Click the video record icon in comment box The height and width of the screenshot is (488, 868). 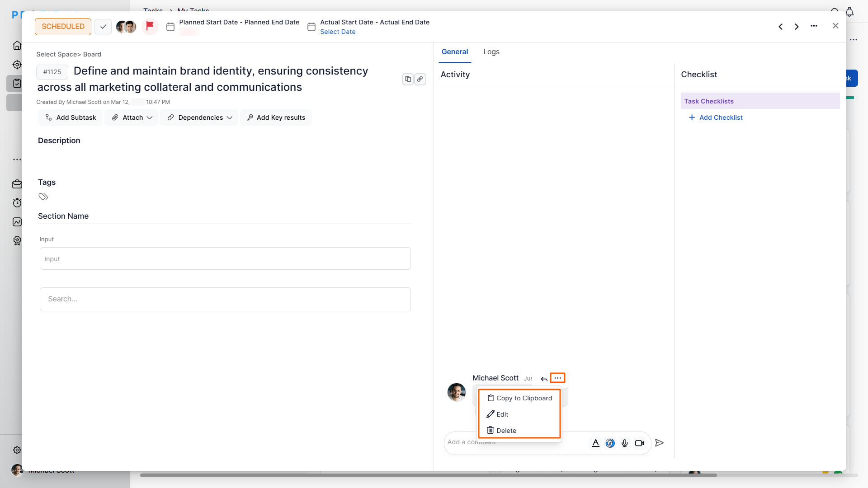639,443
